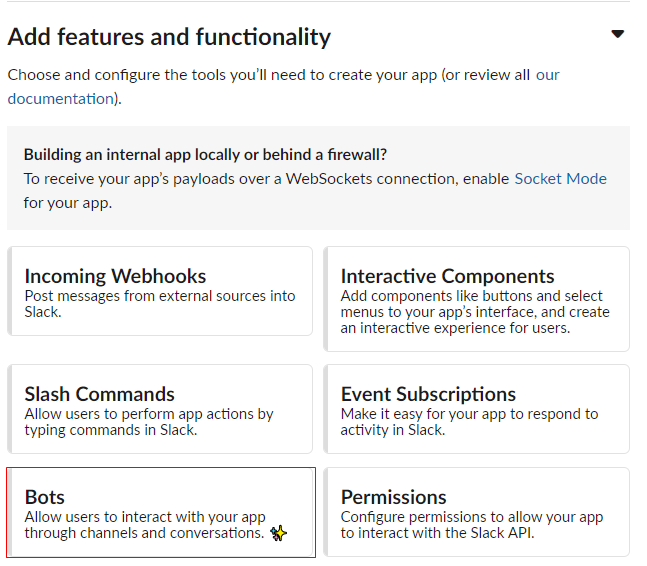Select the highlighted Bots card
Image resolution: width=647 pixels, height=566 pixels.
point(161,512)
